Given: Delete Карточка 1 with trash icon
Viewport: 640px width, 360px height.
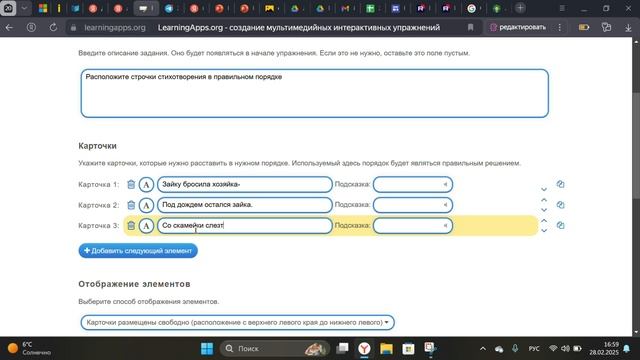Looking at the screenshot, I should [131, 184].
